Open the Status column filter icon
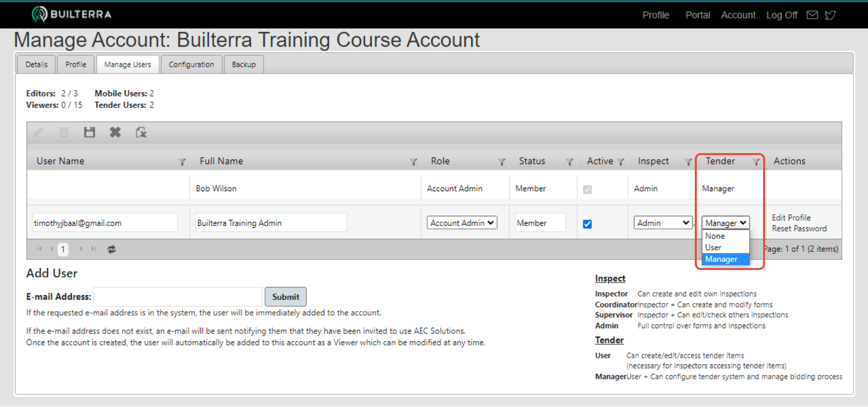The width and height of the screenshot is (868, 407). pos(570,162)
